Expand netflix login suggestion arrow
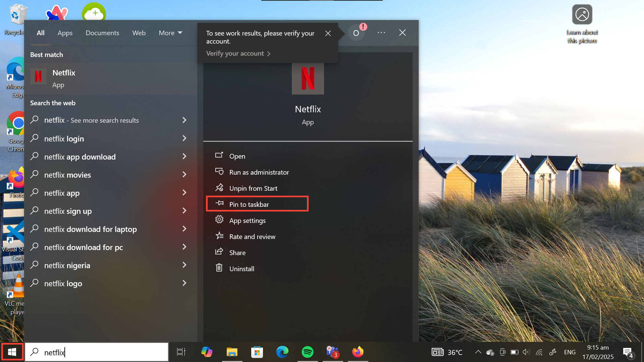Screen dimensions: 644x362 [x=184, y=138]
